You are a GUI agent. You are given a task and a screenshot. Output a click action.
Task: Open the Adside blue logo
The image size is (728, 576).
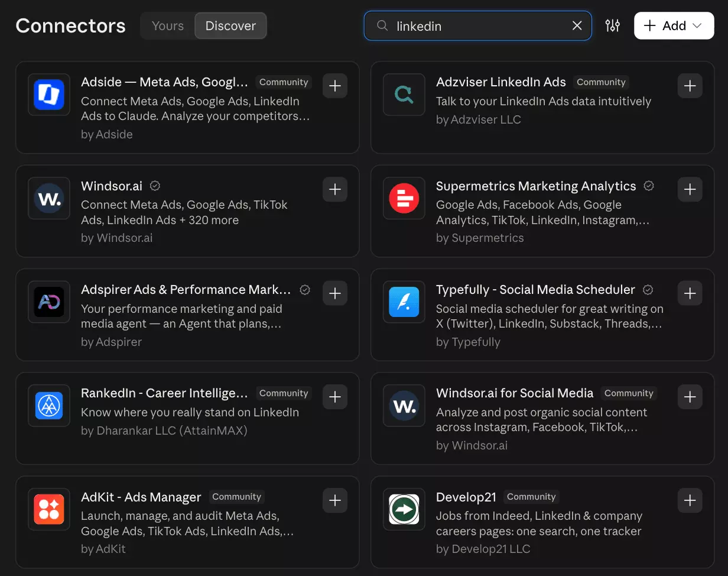pyautogui.click(x=49, y=95)
